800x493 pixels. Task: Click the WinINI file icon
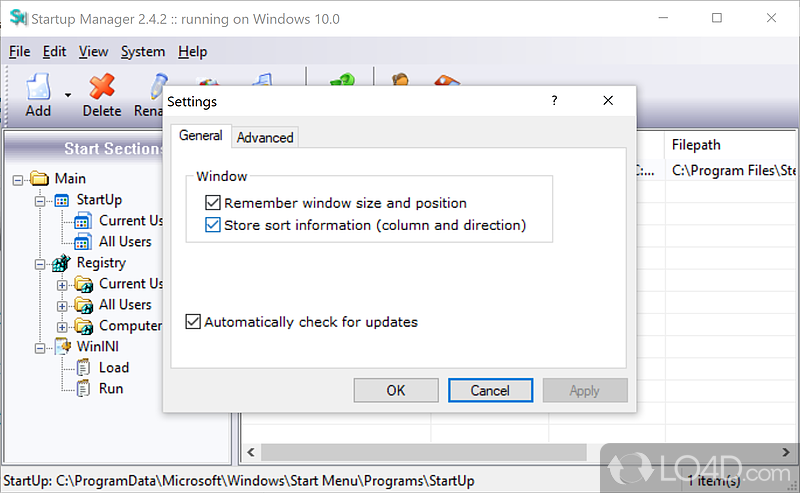(62, 347)
